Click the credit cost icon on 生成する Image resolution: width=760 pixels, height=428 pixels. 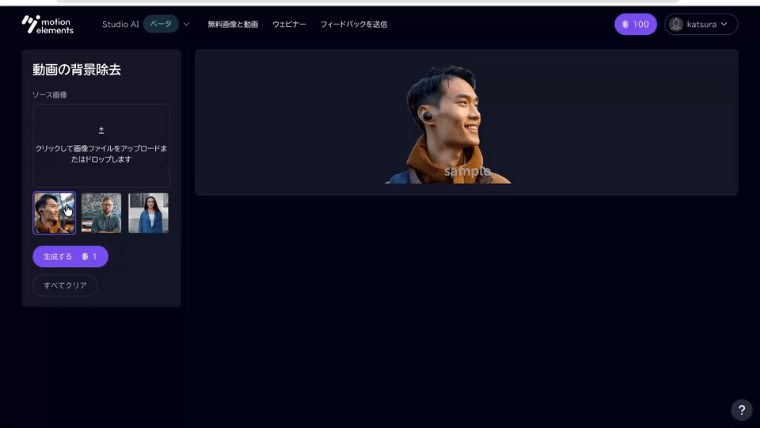click(x=85, y=257)
